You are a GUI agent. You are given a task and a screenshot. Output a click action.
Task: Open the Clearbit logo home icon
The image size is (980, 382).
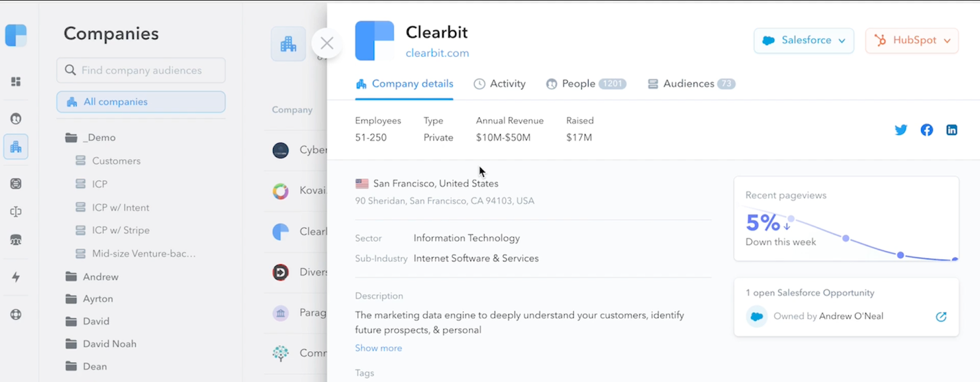click(x=15, y=34)
